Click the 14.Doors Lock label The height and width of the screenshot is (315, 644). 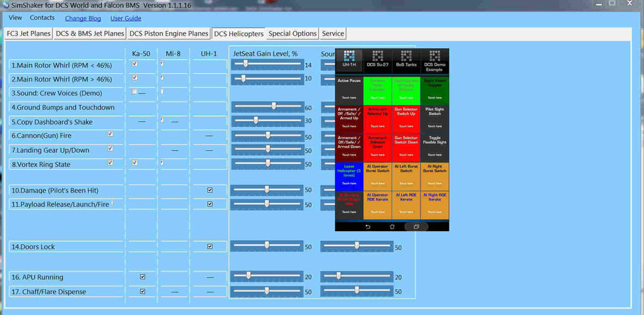(33, 247)
